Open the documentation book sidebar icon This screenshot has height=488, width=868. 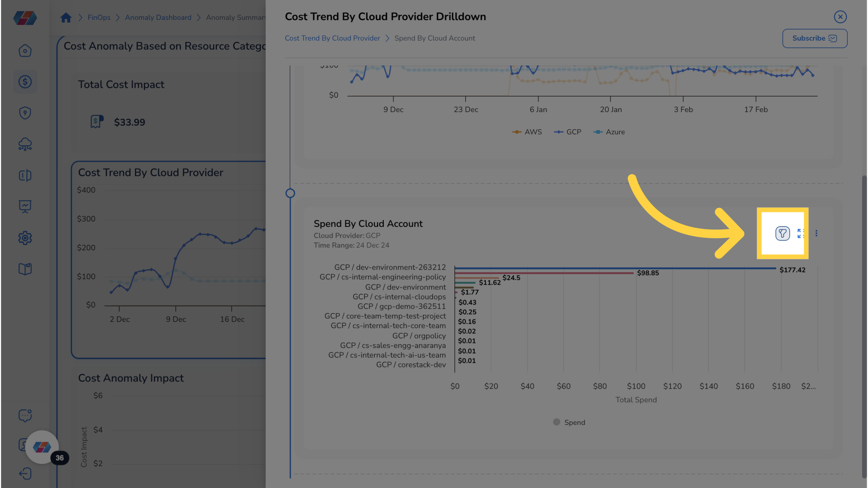[x=25, y=269]
